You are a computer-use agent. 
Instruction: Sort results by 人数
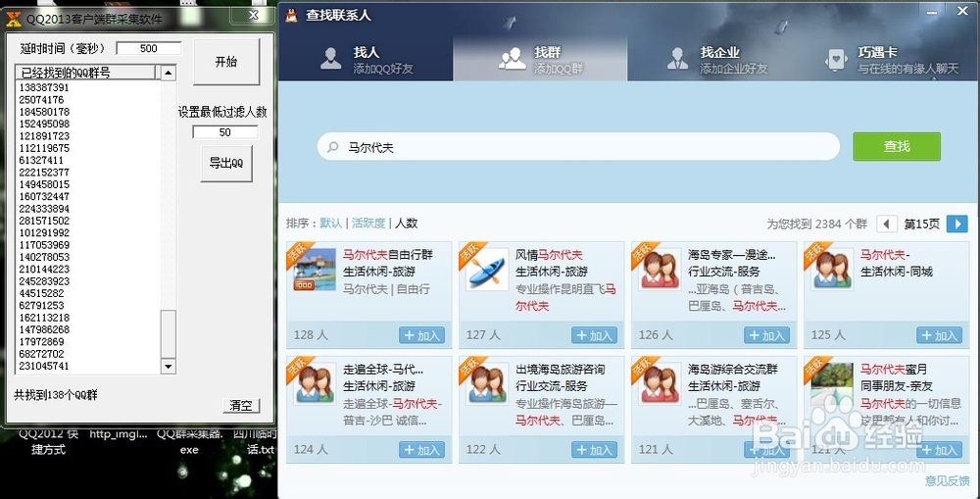[x=407, y=224]
